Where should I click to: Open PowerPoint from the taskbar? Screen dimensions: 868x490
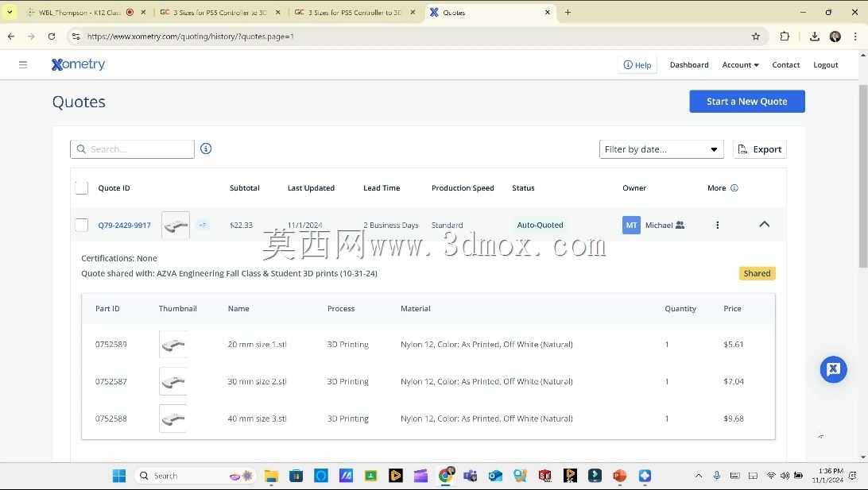pyautogui.click(x=619, y=476)
